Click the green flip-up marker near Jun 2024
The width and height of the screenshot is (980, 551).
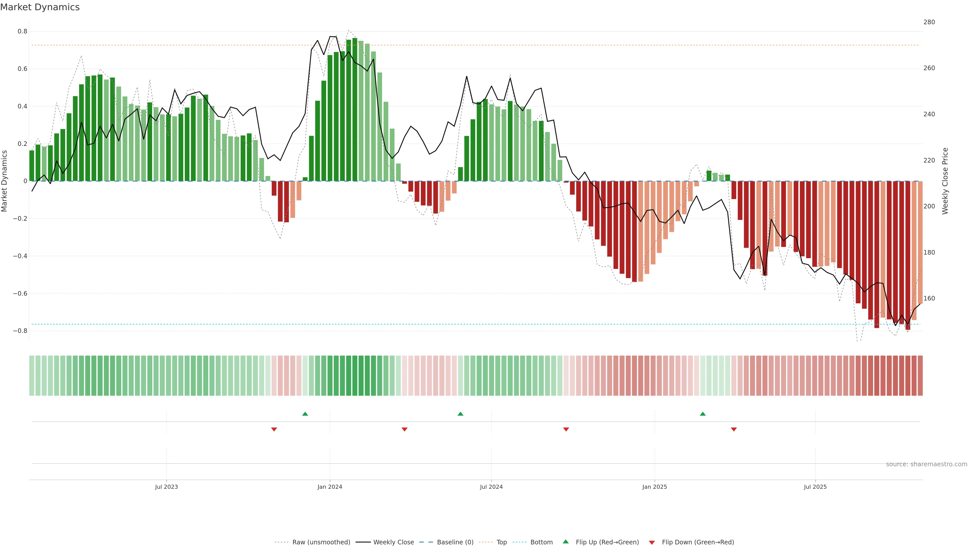tap(460, 414)
